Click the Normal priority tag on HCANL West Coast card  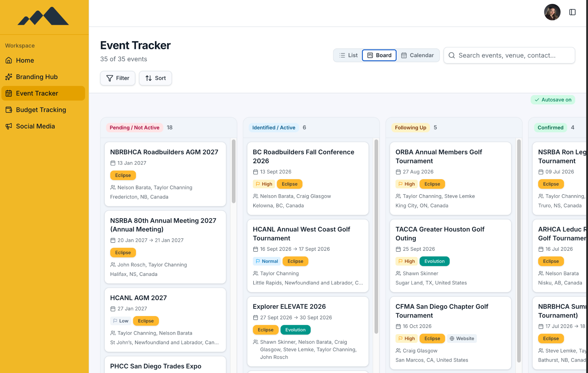267,261
